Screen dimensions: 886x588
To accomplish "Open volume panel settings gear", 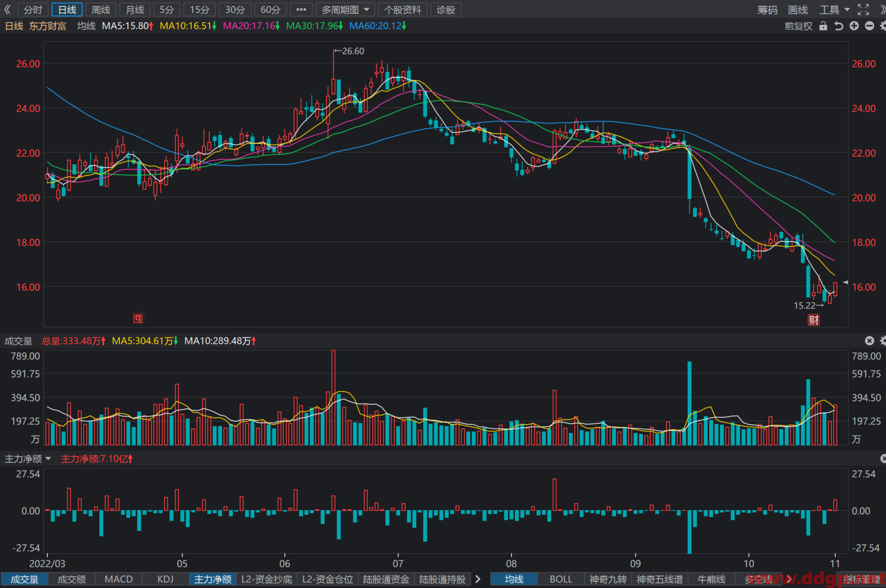I will pos(883,340).
